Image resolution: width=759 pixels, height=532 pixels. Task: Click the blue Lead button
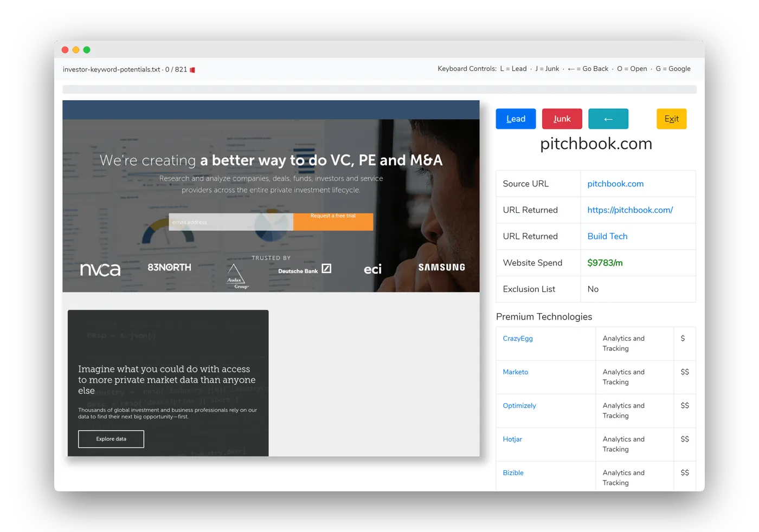coord(516,119)
